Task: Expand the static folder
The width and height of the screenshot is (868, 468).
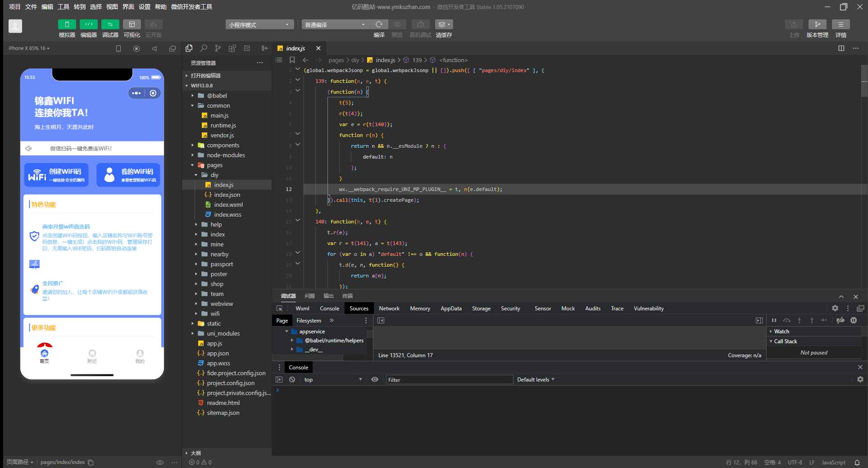Action: coord(214,323)
